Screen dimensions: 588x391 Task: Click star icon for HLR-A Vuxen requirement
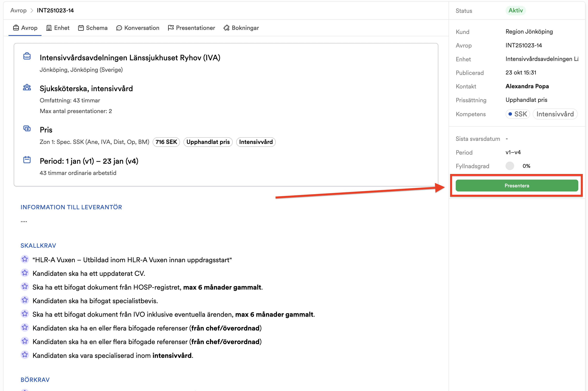[25, 259]
